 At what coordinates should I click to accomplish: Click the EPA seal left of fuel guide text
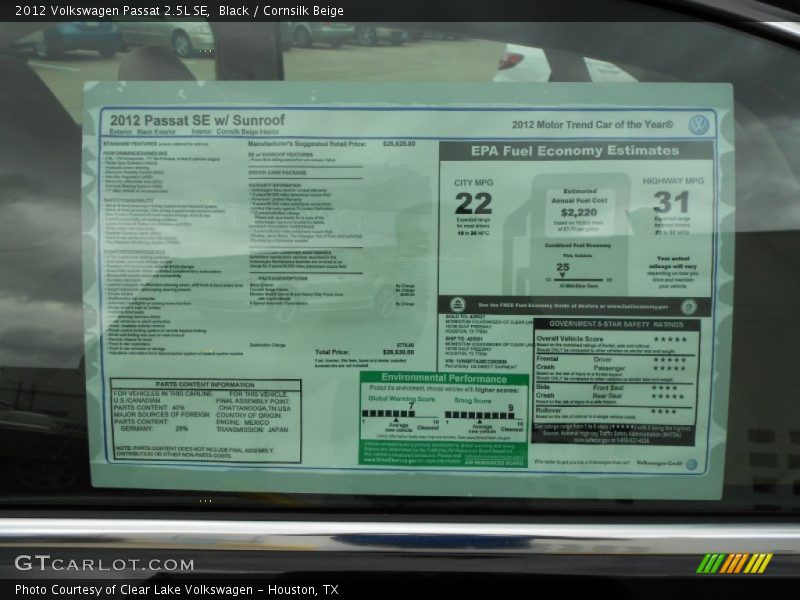click(458, 306)
